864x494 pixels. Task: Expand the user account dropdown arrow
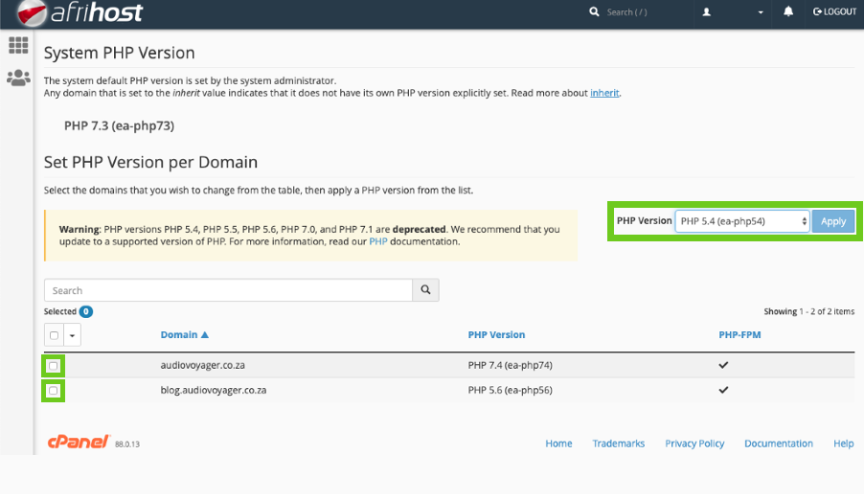(760, 12)
